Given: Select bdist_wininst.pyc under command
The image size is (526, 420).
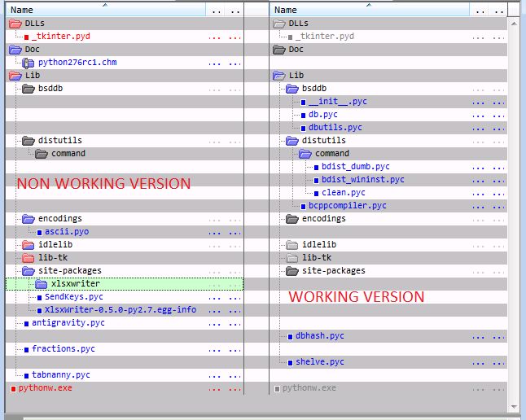Looking at the screenshot, I should [363, 180].
